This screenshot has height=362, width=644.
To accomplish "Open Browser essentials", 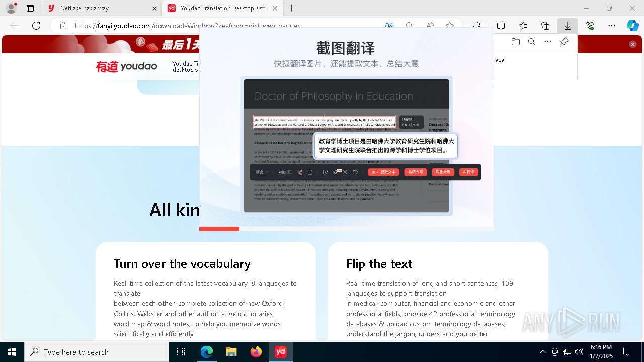I will (590, 26).
